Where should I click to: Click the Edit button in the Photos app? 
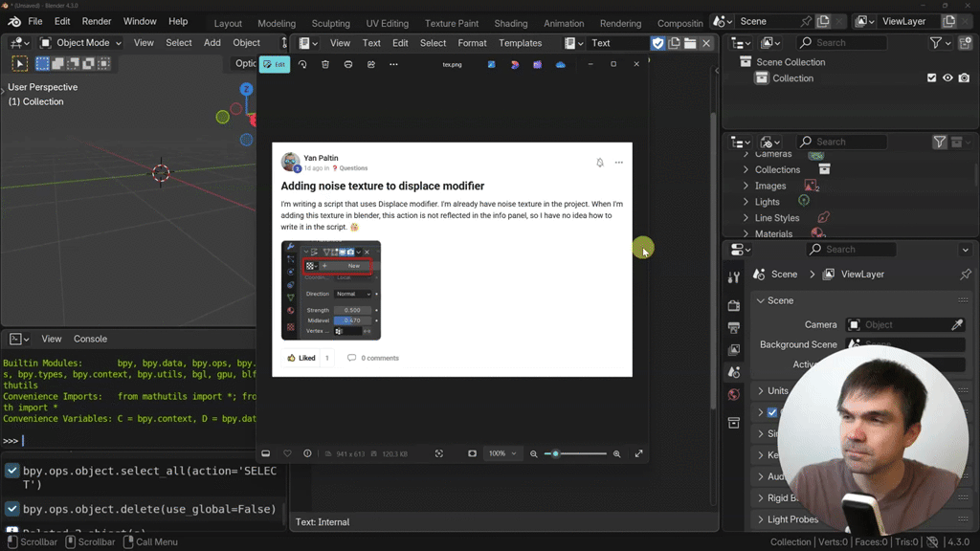275,64
